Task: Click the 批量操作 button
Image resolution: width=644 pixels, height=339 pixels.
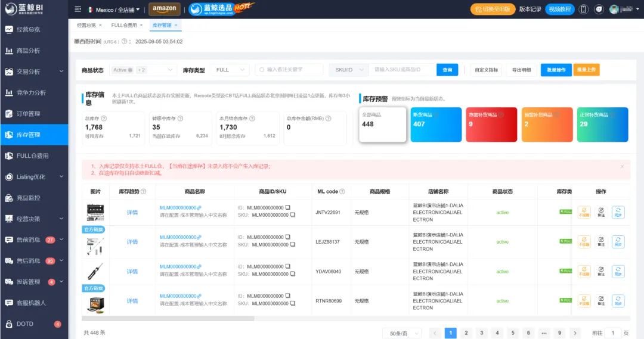Action: [x=556, y=70]
